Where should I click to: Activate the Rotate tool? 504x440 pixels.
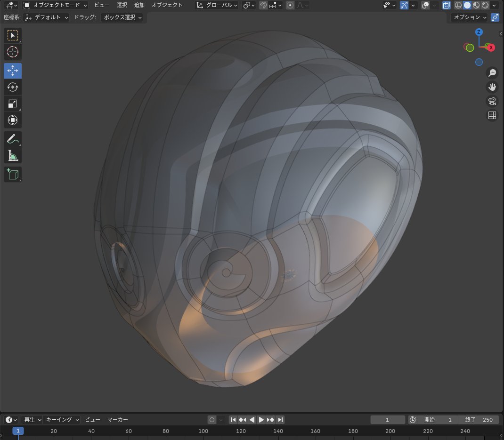[13, 87]
